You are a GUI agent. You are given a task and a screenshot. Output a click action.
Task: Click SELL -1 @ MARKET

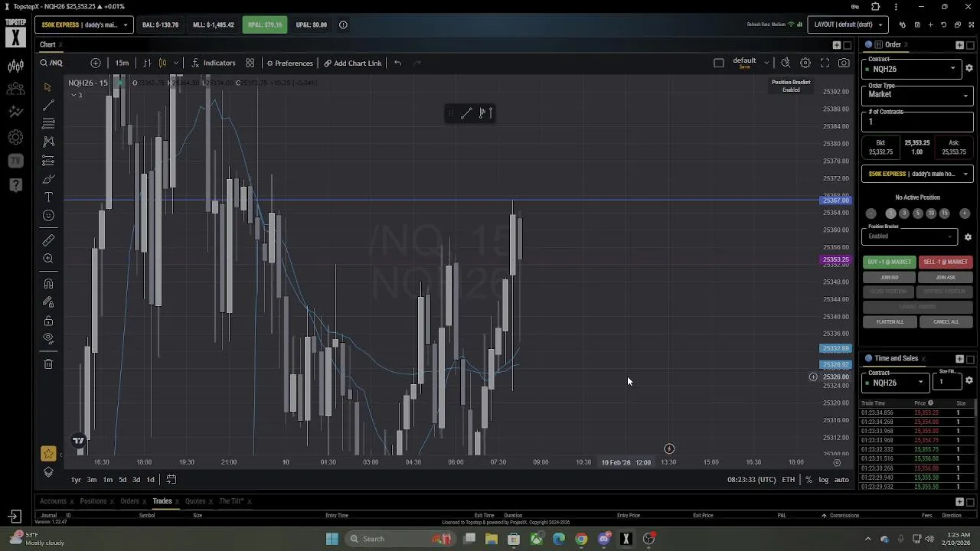[x=946, y=262]
